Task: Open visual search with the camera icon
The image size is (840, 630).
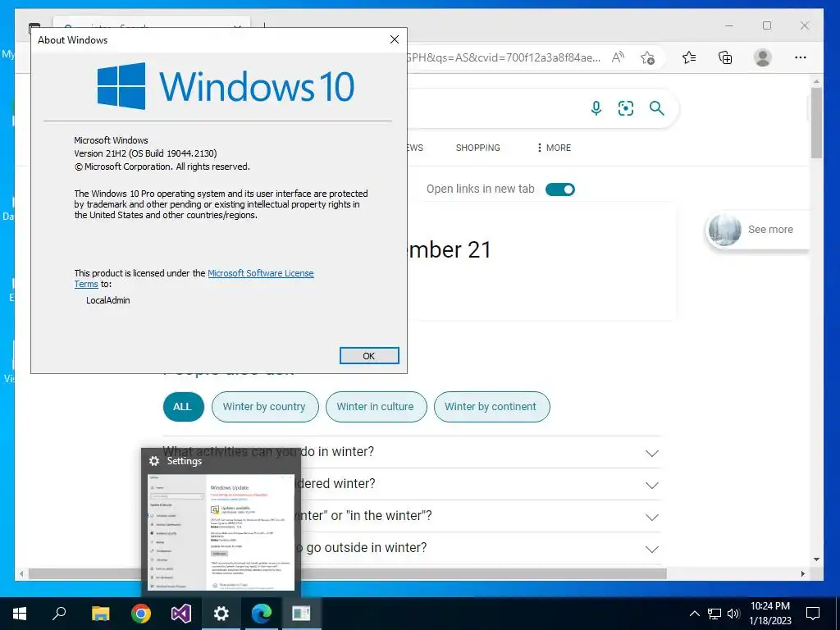Action: tap(626, 108)
